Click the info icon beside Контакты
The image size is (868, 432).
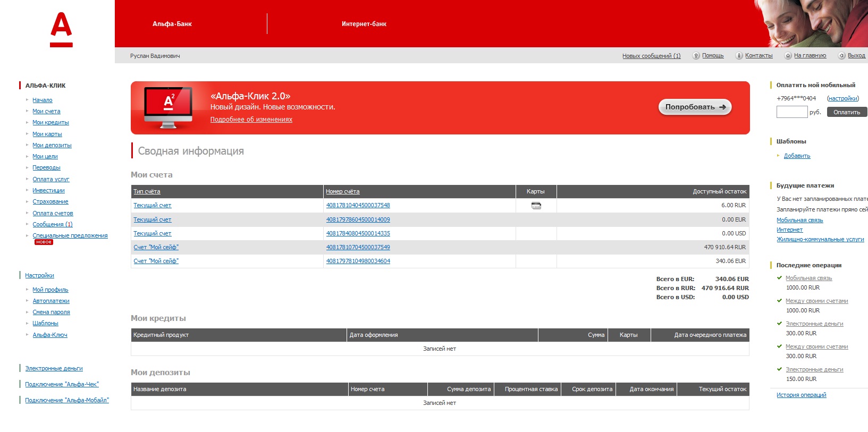(x=739, y=56)
